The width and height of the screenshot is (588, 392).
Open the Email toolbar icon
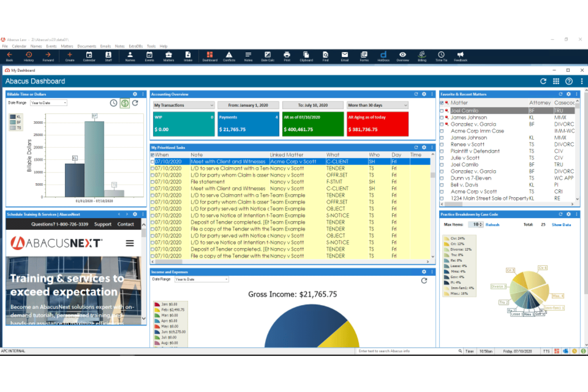[345, 56]
